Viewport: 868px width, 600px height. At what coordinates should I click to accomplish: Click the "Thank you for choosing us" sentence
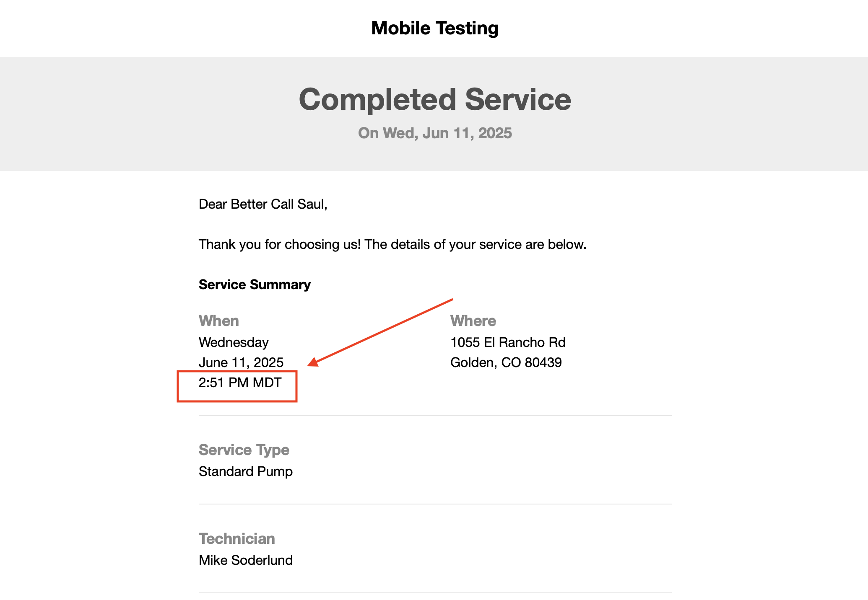[x=392, y=244]
